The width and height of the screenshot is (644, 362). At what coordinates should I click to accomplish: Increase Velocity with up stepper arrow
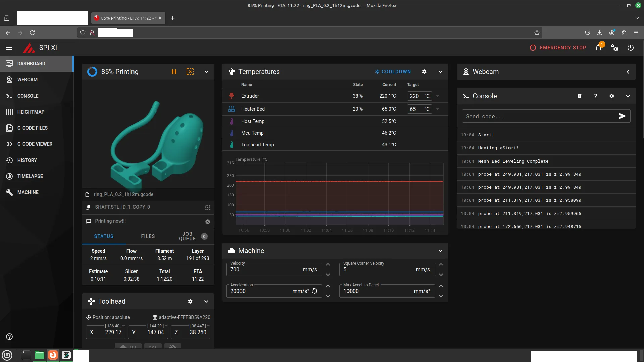click(x=328, y=264)
